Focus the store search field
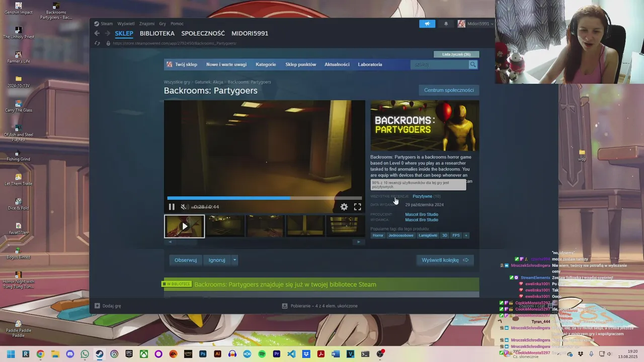 [440, 64]
